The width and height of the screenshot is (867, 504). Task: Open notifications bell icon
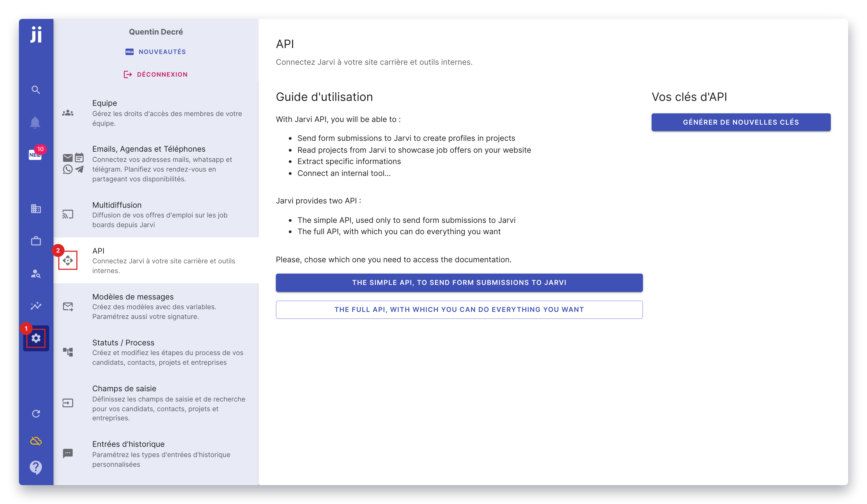click(35, 123)
